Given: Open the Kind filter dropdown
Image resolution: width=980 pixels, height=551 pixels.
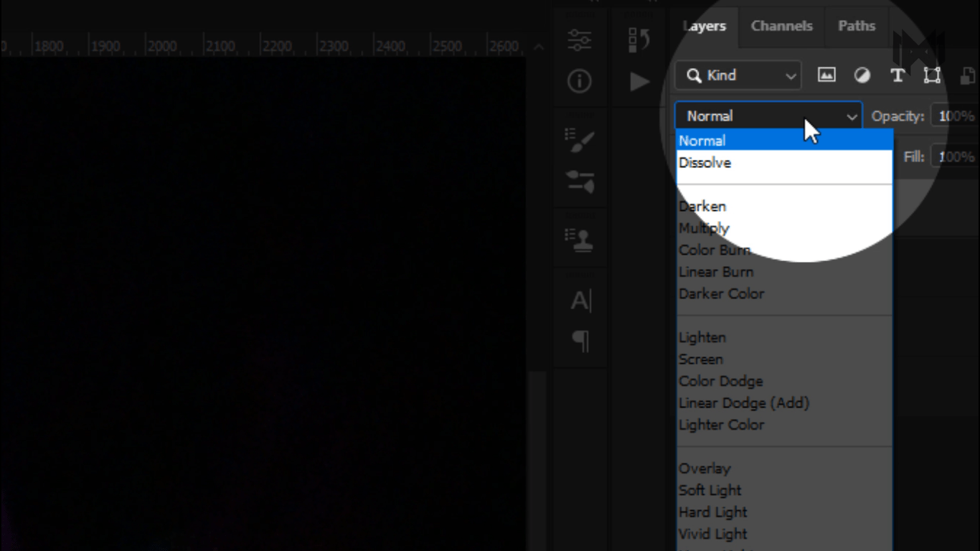Looking at the screenshot, I should coord(738,75).
